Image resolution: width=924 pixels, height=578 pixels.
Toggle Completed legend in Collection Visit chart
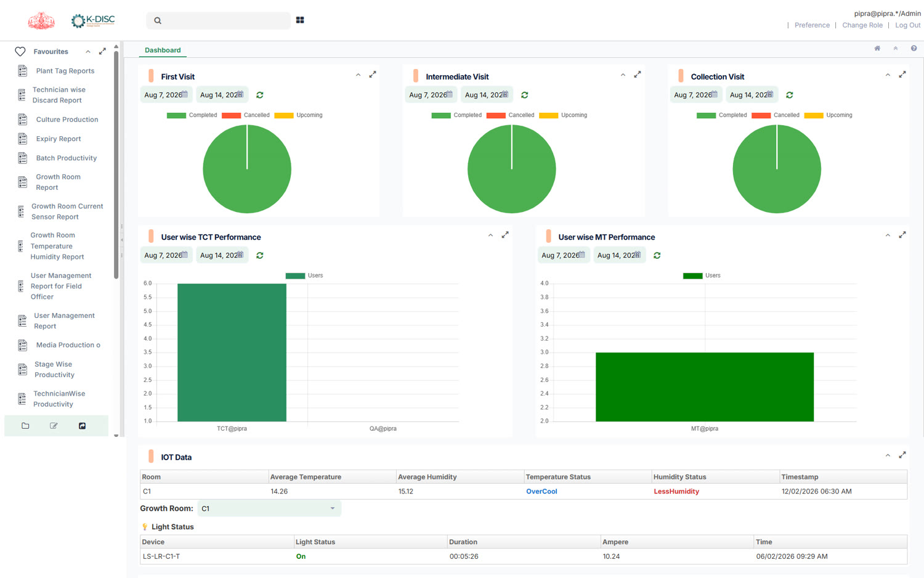coord(721,115)
